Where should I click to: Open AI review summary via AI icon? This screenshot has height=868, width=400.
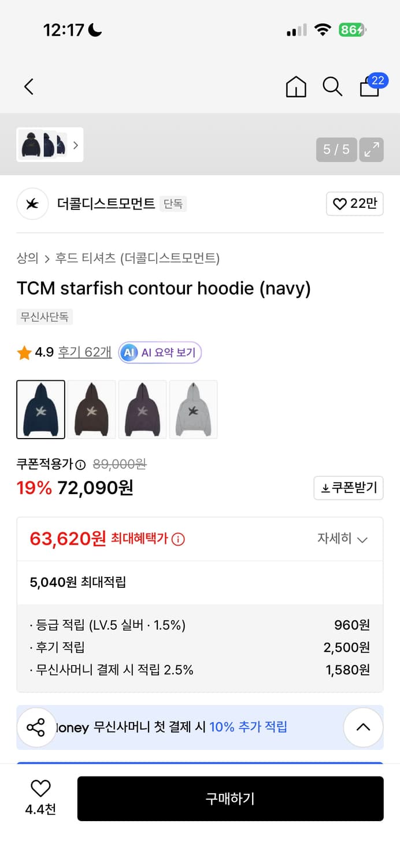point(128,352)
